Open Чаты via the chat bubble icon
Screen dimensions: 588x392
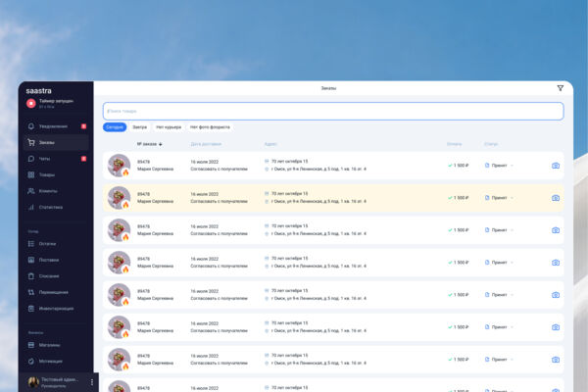(31, 159)
